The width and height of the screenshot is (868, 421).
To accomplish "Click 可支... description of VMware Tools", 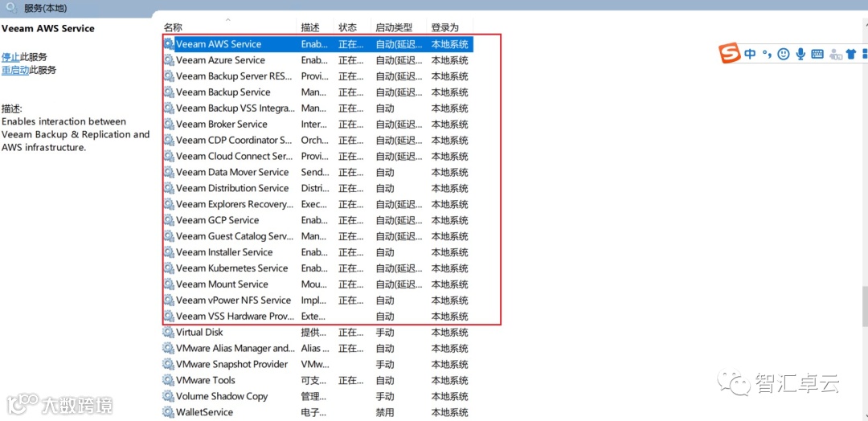I will pyautogui.click(x=314, y=381).
